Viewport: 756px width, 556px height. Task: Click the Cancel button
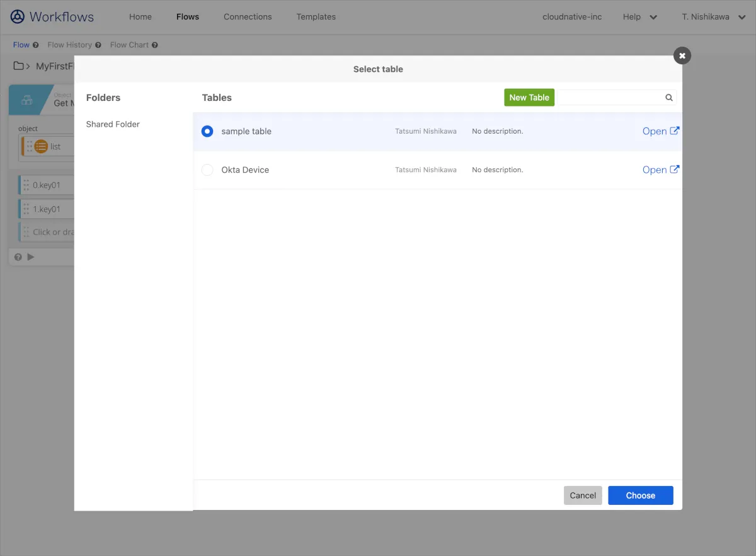click(x=583, y=495)
